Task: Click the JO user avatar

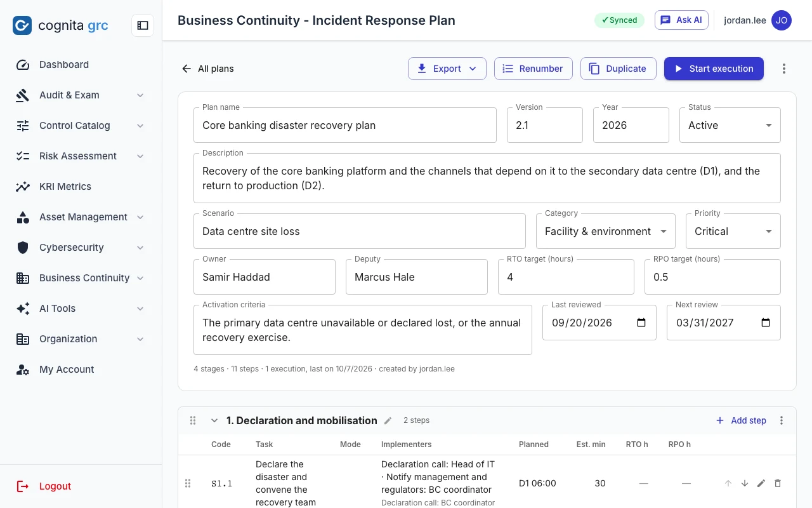Action: (782, 20)
